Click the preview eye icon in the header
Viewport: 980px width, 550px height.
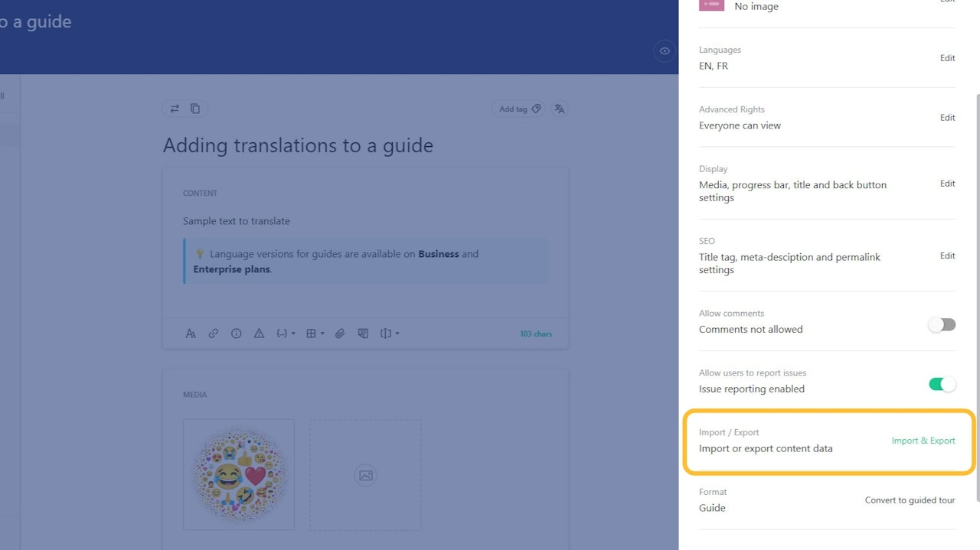(665, 51)
